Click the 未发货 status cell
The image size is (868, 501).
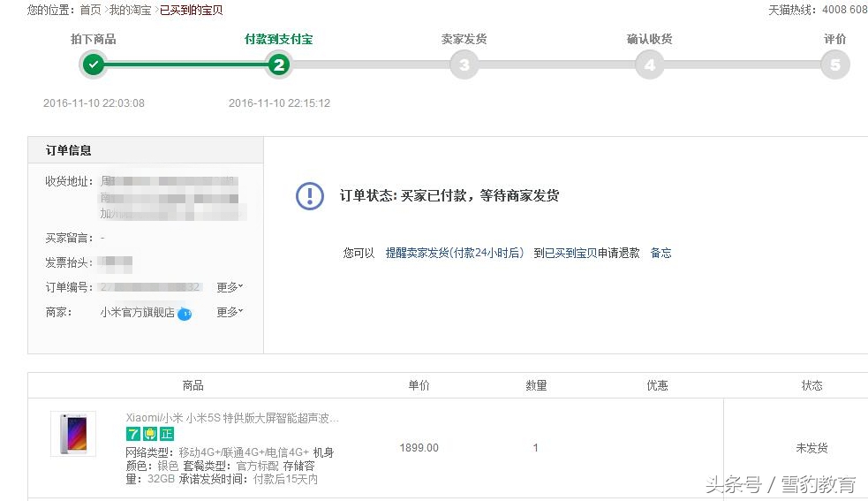point(812,448)
